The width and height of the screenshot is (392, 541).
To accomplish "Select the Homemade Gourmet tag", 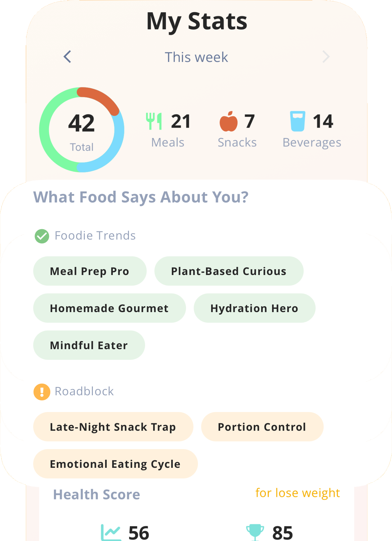I will point(109,308).
